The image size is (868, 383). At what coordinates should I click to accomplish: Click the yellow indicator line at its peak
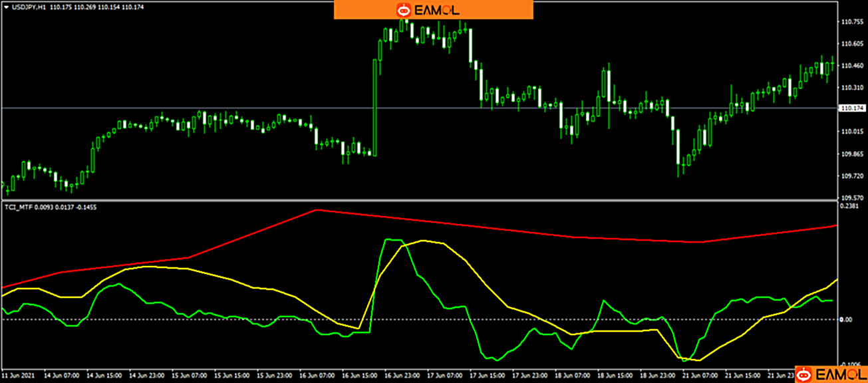[423, 241]
